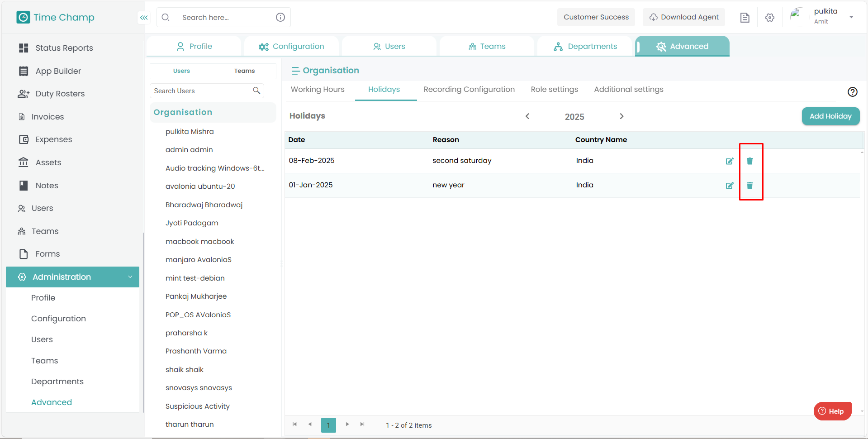Collapse the sidebar with double chevron
This screenshot has height=439, width=868.
pyautogui.click(x=144, y=18)
